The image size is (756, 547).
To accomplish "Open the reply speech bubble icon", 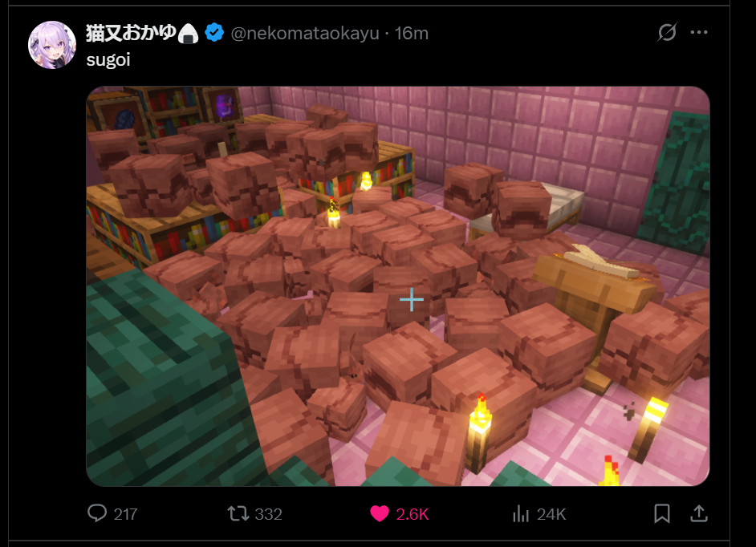I will tap(97, 513).
